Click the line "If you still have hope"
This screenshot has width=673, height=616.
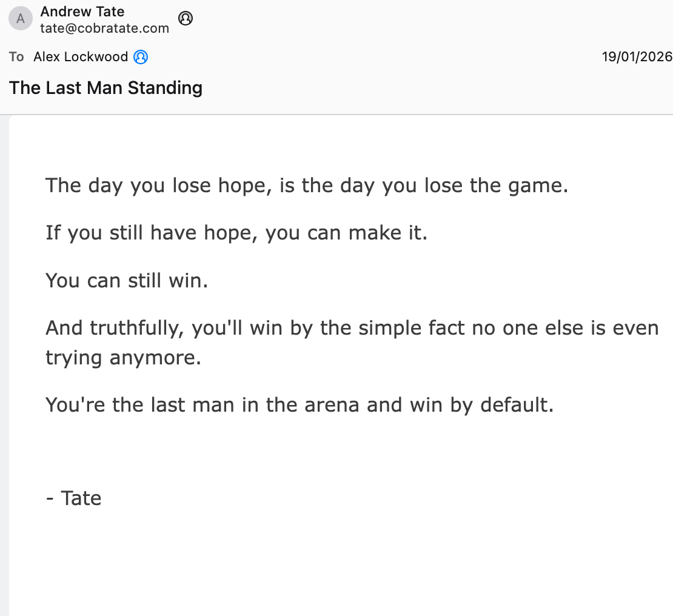pos(236,233)
